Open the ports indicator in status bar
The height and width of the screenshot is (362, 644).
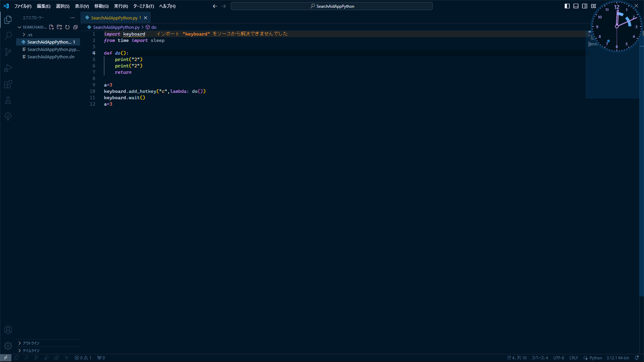pyautogui.click(x=101, y=358)
